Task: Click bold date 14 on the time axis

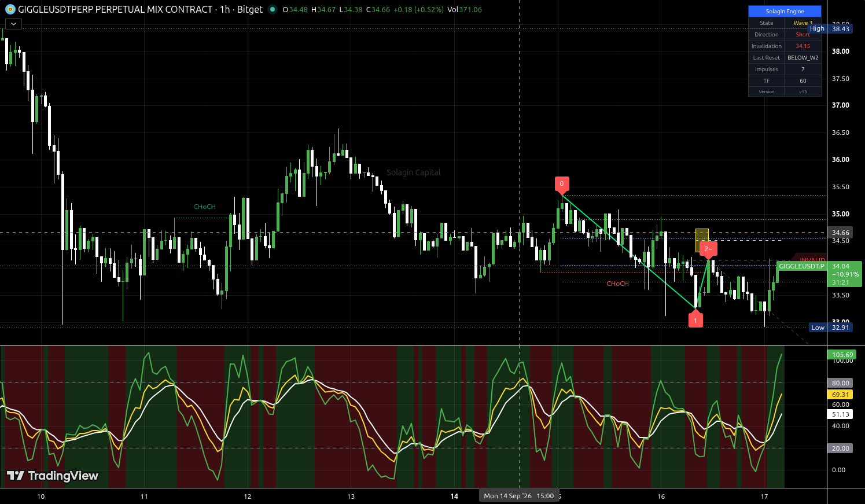Action: click(x=454, y=496)
